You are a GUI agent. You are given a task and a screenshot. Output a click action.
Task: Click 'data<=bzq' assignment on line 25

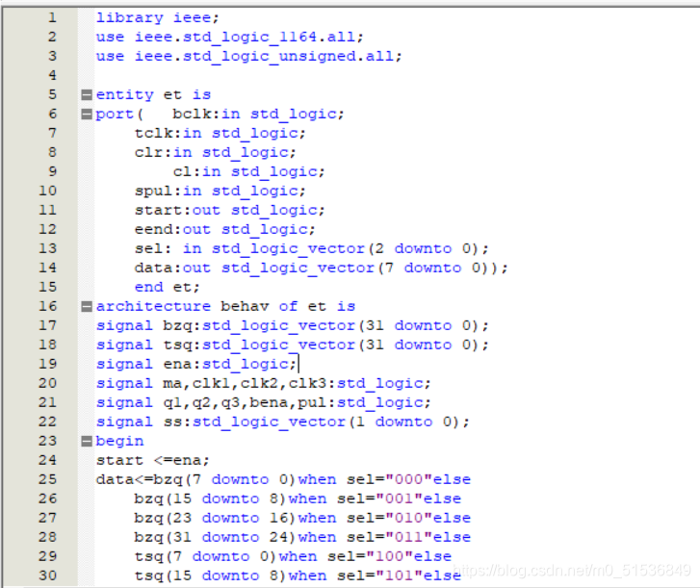[139, 479]
